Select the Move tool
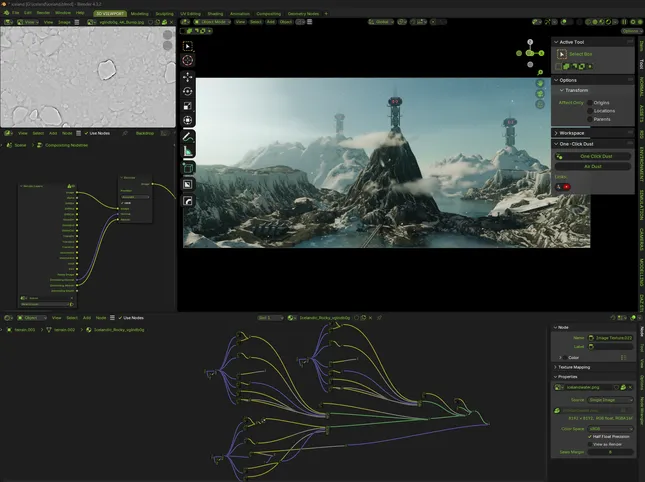The image size is (645, 482). [x=188, y=77]
